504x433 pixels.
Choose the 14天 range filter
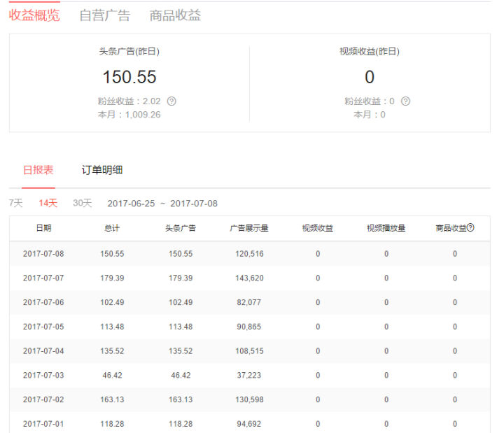point(48,203)
